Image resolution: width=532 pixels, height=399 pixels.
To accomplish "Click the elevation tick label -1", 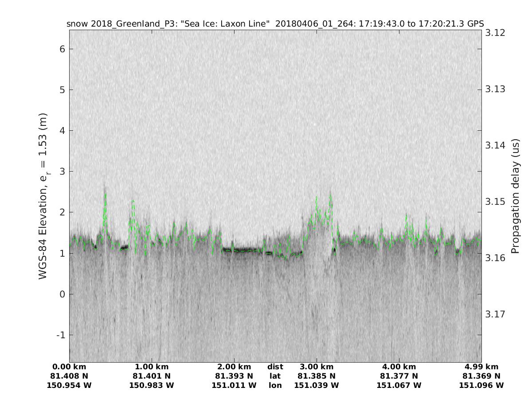I will 61,335.
